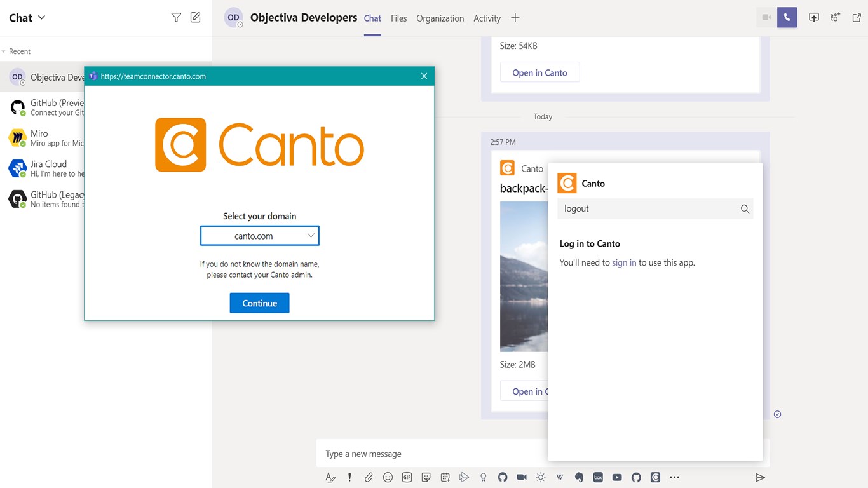Open the filter chats icon
Image resolution: width=868 pixels, height=488 pixels.
tap(176, 18)
